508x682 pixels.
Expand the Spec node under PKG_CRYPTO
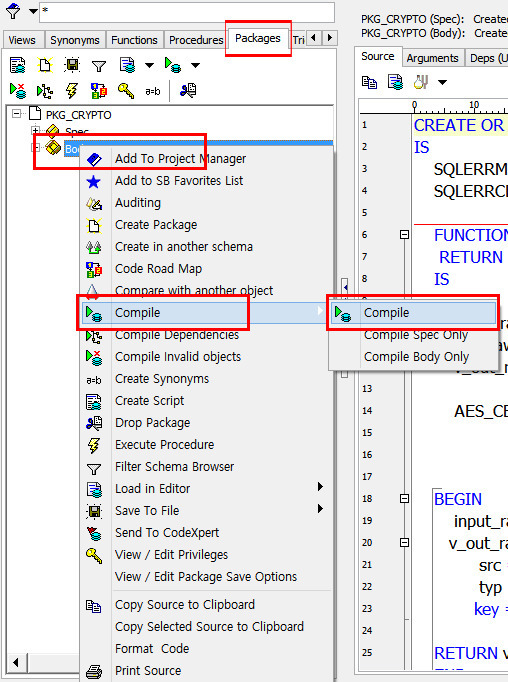click(35, 130)
